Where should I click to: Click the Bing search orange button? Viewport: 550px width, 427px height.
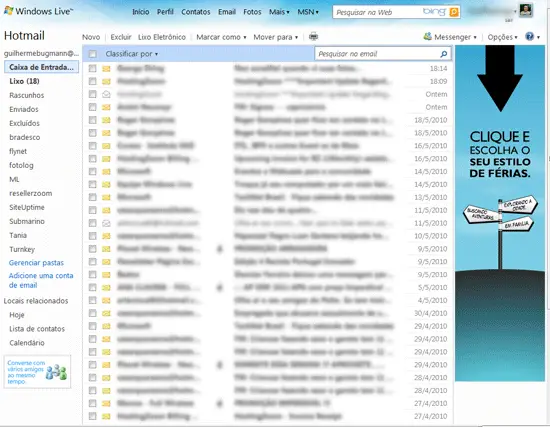click(x=454, y=12)
